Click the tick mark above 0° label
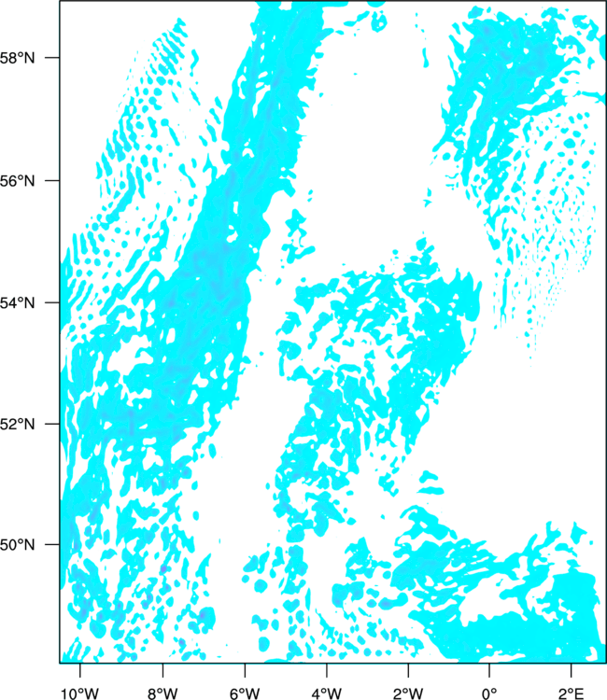This screenshot has width=607, height=700. [489, 667]
